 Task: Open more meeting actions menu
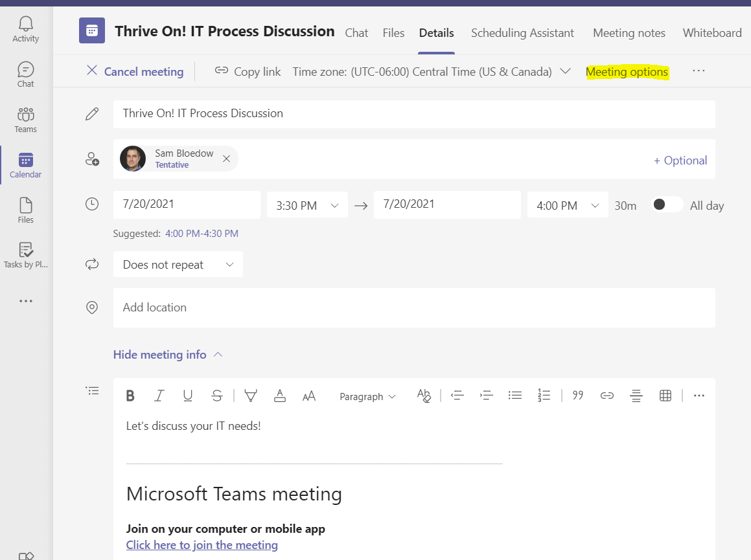699,71
